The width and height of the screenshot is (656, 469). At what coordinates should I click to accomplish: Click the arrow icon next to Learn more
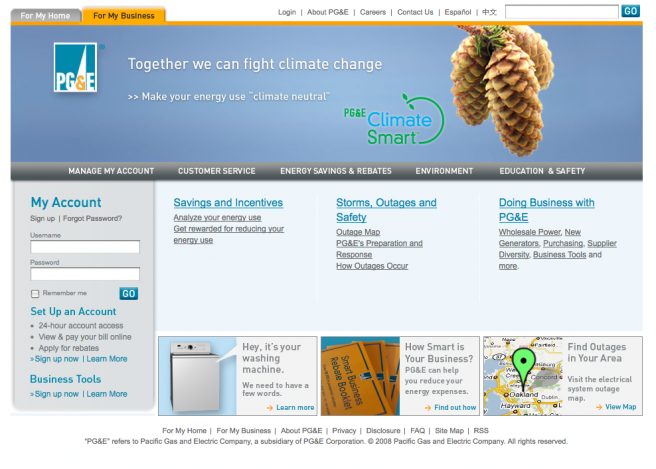click(270, 407)
